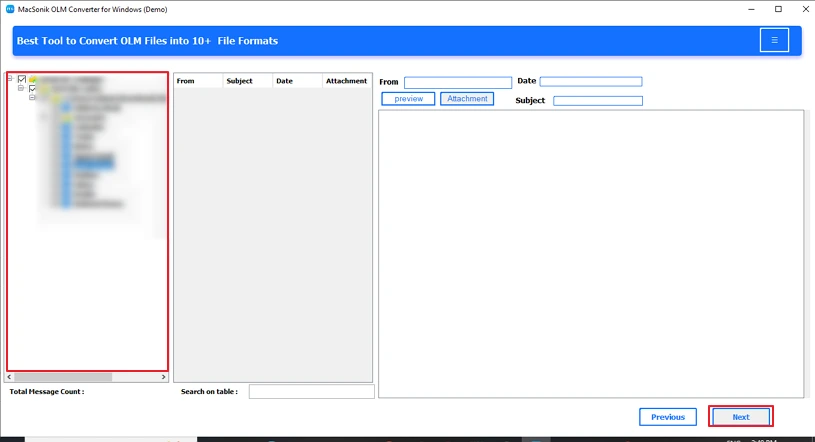The width and height of the screenshot is (815, 442).
Task: Click the Next button
Action: click(740, 417)
